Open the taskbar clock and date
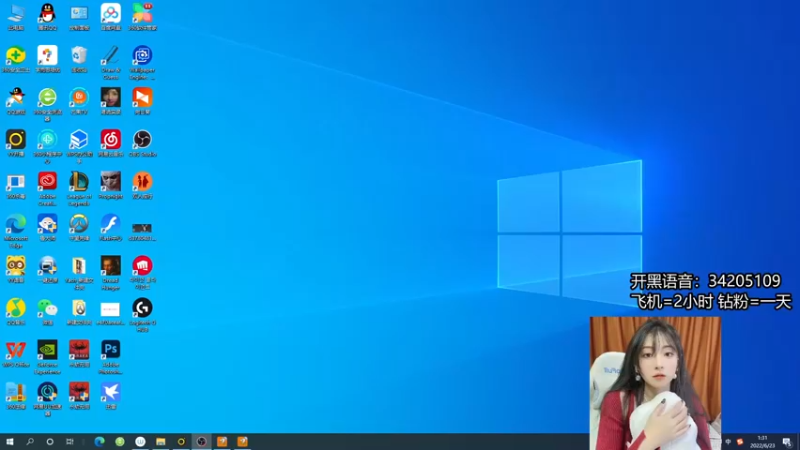The image size is (800, 450). [x=762, y=442]
